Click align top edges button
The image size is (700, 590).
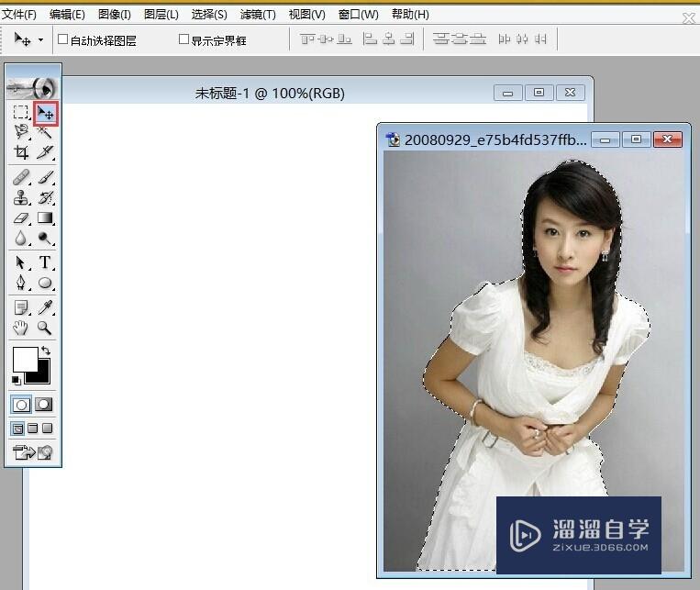307,39
